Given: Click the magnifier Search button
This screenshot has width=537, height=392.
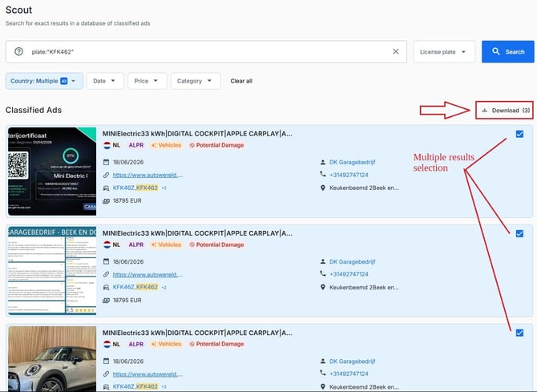Looking at the screenshot, I should (508, 52).
